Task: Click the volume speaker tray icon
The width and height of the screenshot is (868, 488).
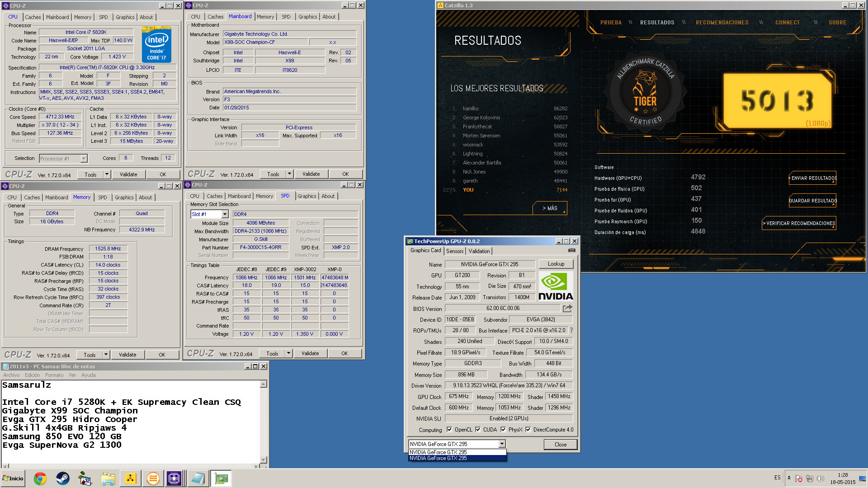Action: (x=821, y=479)
